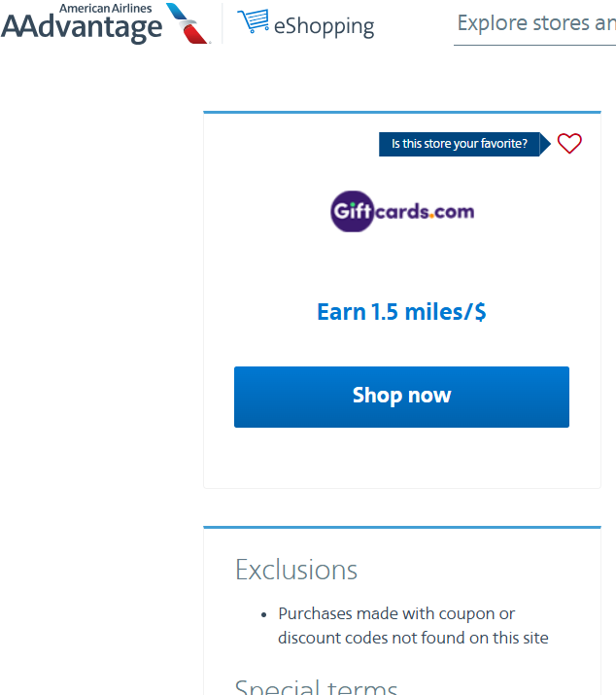Click the coupon codes exclusion bullet text
The image size is (616, 695).
[396, 614]
